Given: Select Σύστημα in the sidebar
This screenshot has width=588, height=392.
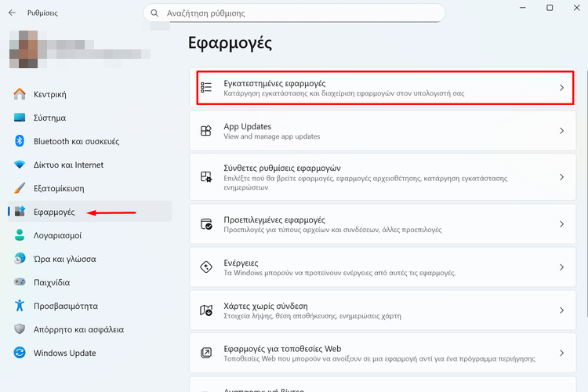Looking at the screenshot, I should pos(49,118).
